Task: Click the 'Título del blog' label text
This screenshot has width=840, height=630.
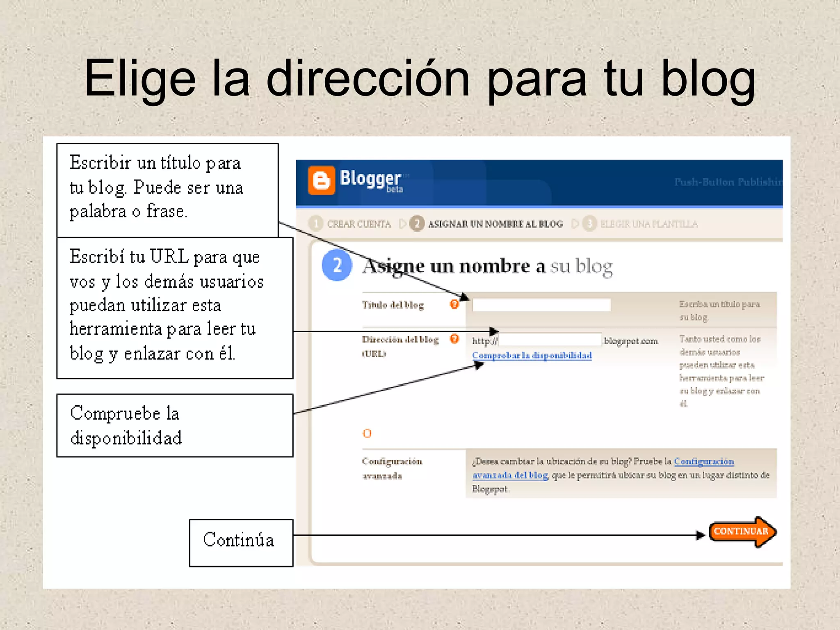Action: (x=393, y=305)
